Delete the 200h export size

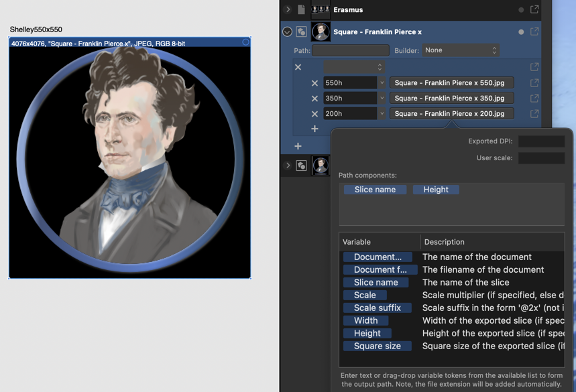(x=314, y=114)
